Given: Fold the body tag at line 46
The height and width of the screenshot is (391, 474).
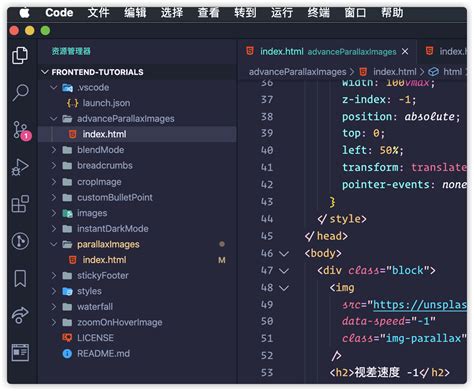Looking at the screenshot, I should (x=284, y=254).
